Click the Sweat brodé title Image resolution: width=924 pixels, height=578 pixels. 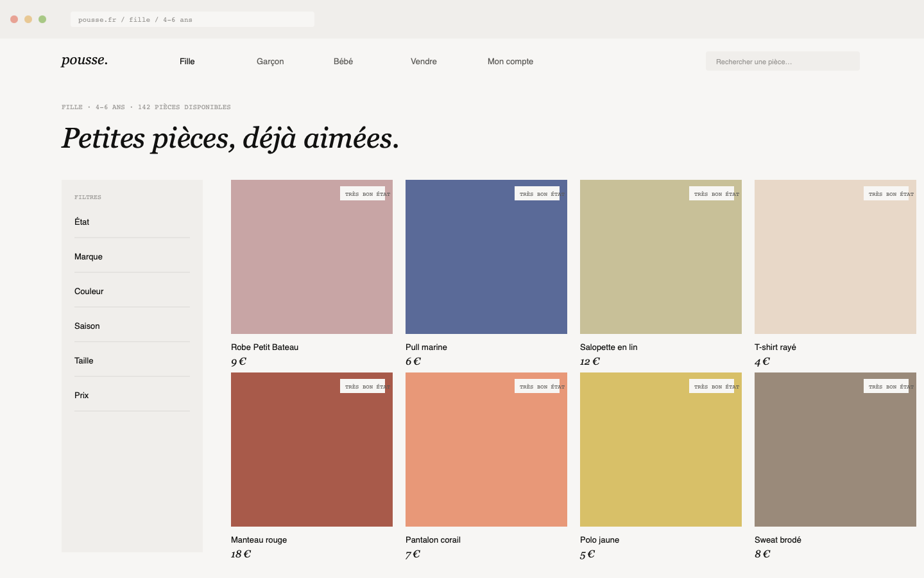[778, 540]
